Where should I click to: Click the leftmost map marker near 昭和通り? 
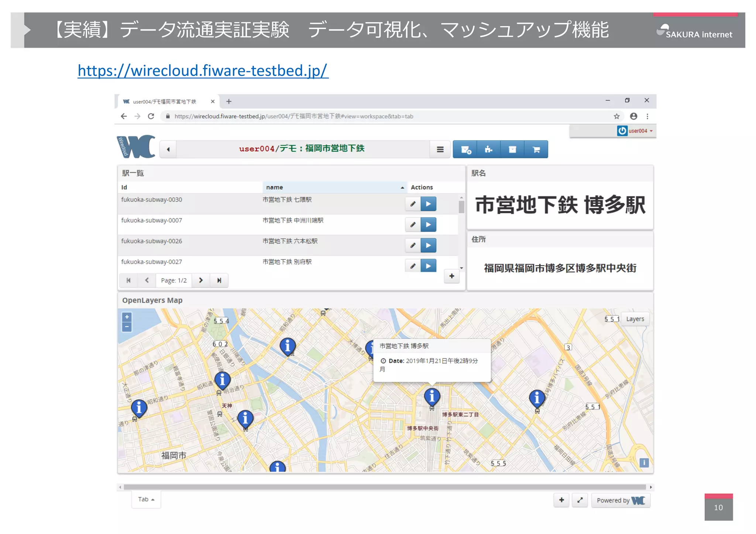coord(139,409)
